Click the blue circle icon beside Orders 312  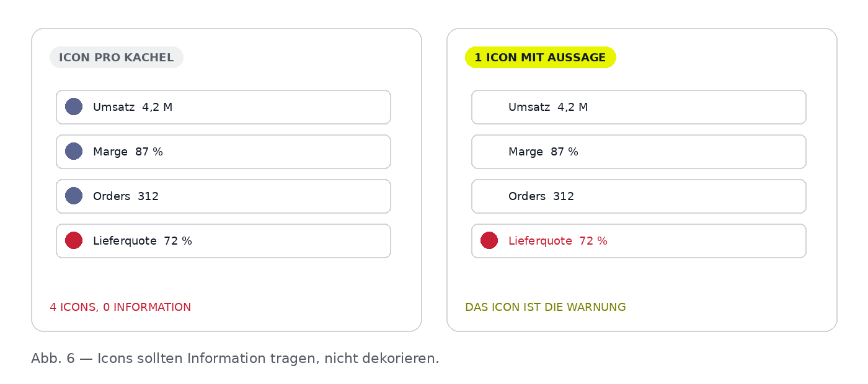coord(74,196)
